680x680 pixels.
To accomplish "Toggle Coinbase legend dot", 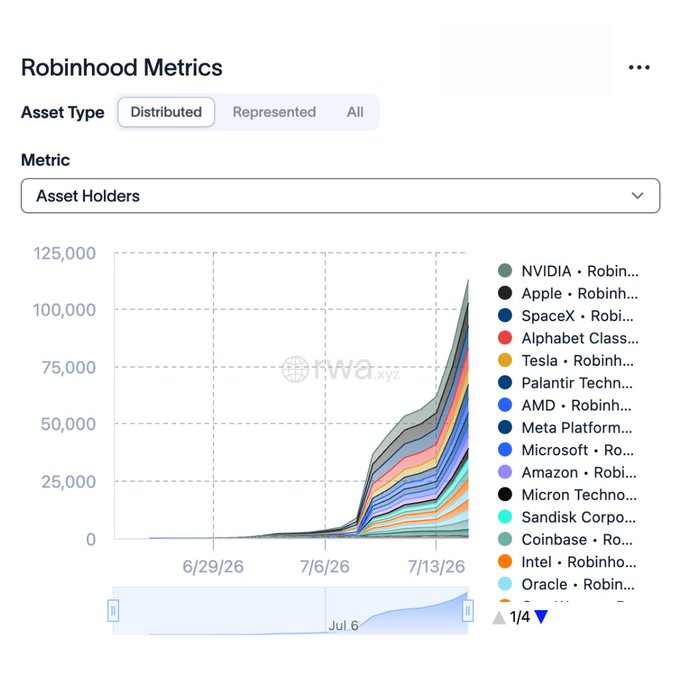I will pos(505,539).
